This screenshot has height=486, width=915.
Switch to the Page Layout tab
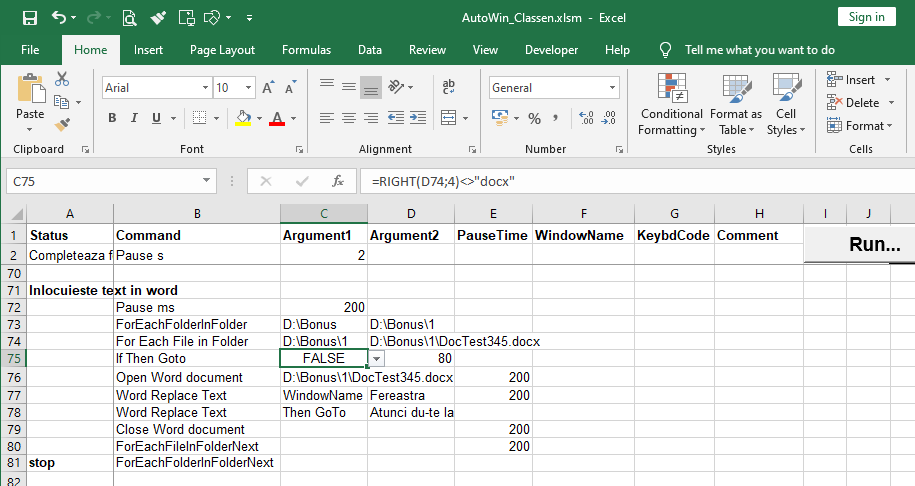pos(222,50)
